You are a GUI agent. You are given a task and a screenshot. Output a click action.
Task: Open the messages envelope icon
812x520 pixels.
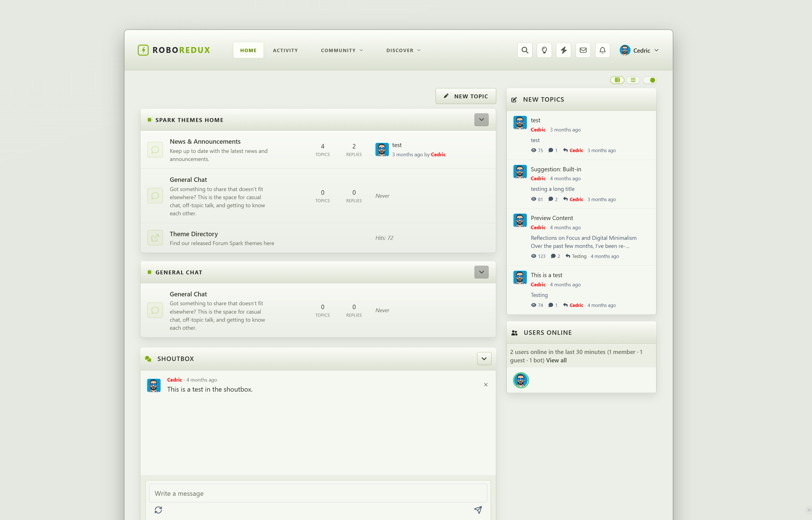coord(583,50)
